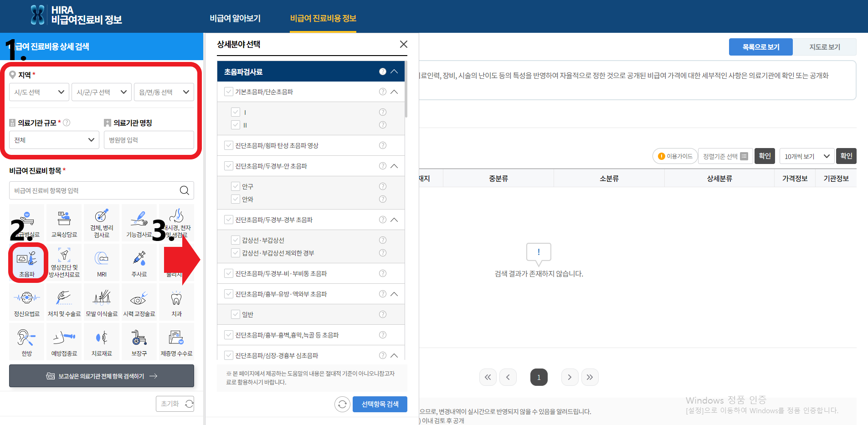Image resolution: width=868 pixels, height=425 pixels.
Task: Close the 상세분야 선택 panel
Action: [x=403, y=44]
